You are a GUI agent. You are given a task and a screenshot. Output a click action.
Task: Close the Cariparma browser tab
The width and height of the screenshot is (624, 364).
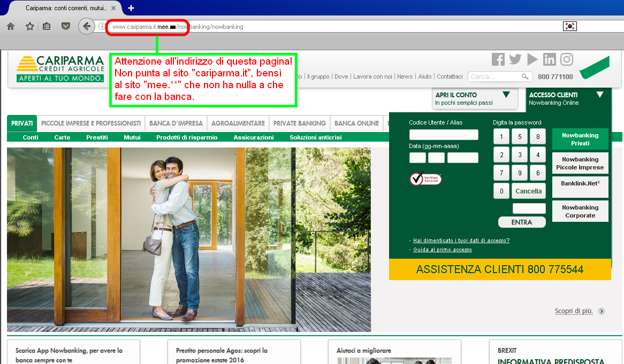[x=113, y=8]
